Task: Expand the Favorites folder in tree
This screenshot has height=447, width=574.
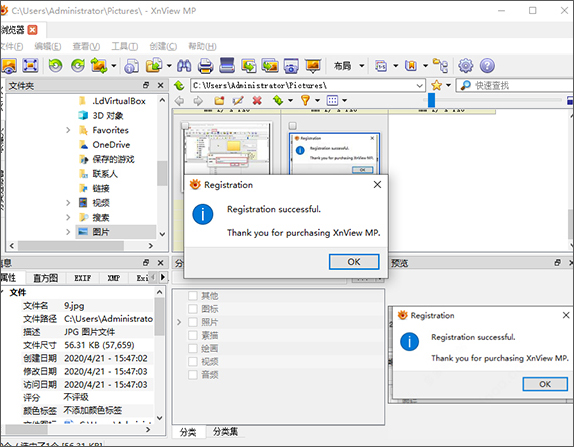Action: (68, 130)
